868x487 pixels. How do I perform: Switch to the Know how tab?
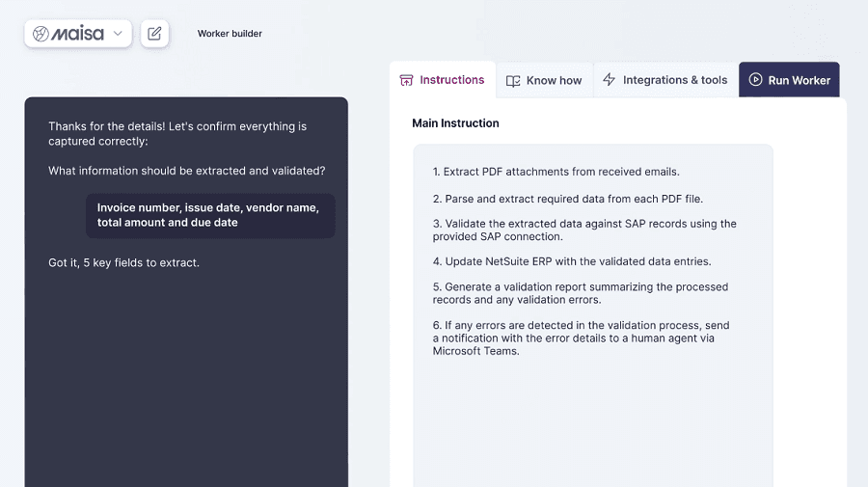(x=554, y=81)
